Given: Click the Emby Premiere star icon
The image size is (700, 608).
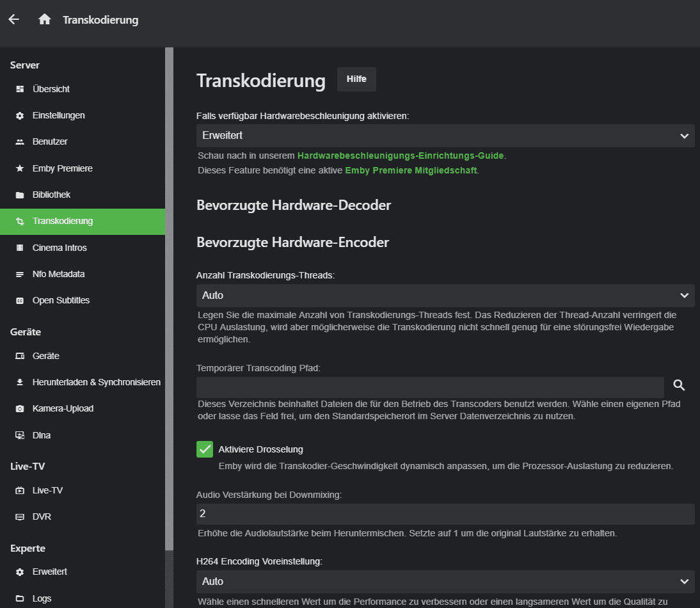Looking at the screenshot, I should (x=20, y=168).
